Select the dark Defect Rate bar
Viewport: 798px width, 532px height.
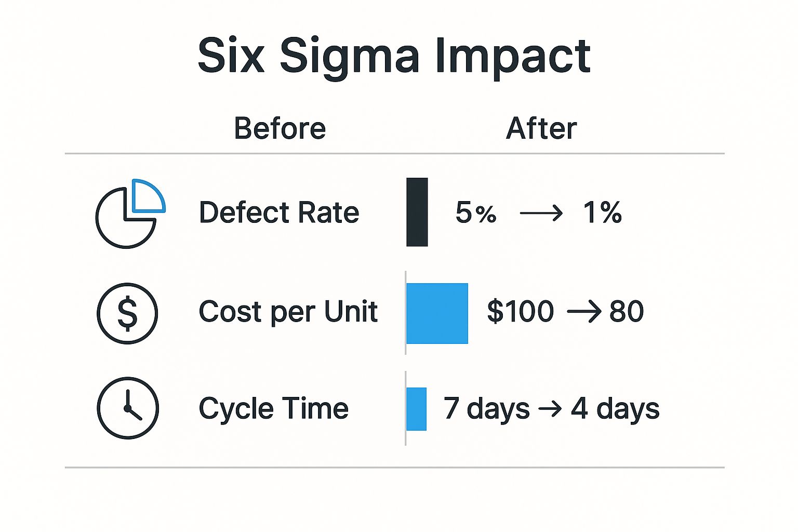pos(417,212)
